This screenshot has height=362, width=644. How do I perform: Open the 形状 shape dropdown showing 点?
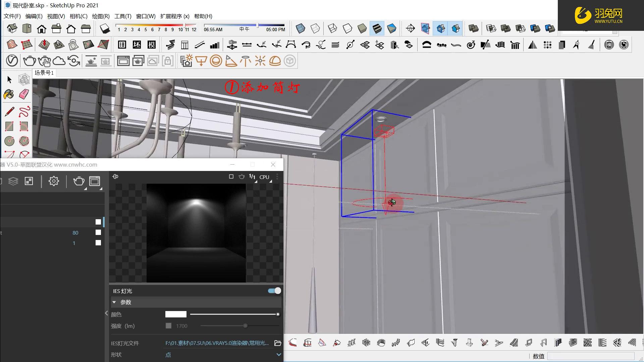(278, 354)
